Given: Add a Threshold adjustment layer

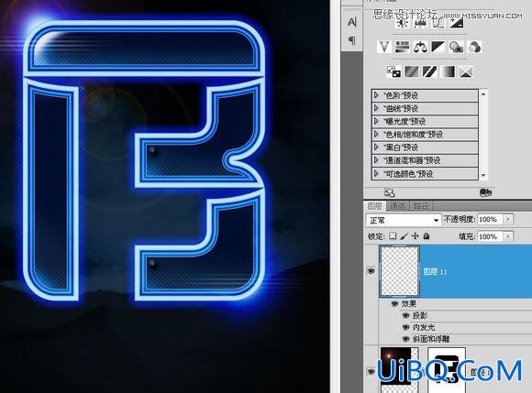Looking at the screenshot, I should pos(429,71).
